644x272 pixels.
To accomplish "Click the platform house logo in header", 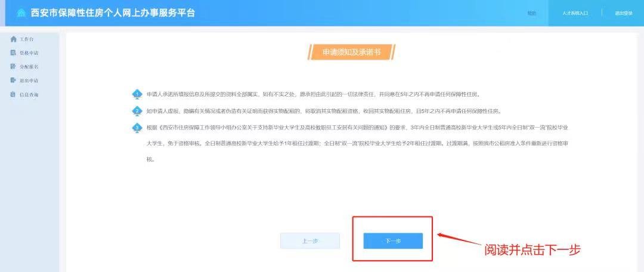I will (x=21, y=13).
